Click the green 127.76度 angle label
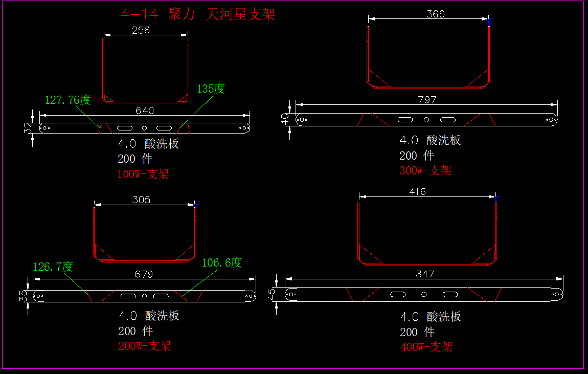588x374 pixels. 68,100
